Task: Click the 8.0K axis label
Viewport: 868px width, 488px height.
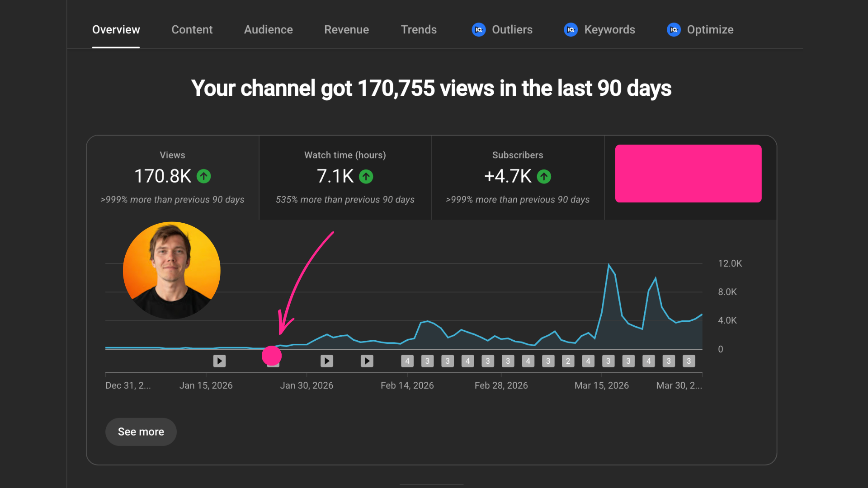Action: point(727,292)
